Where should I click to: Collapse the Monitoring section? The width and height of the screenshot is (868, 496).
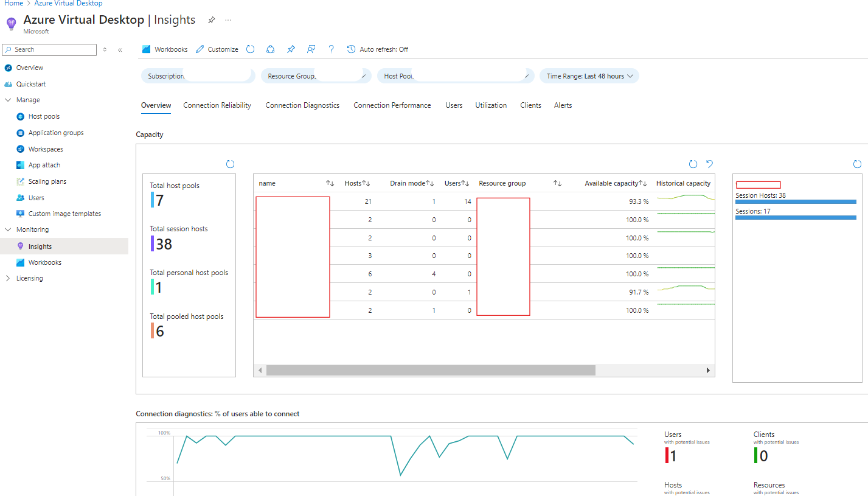(8, 229)
